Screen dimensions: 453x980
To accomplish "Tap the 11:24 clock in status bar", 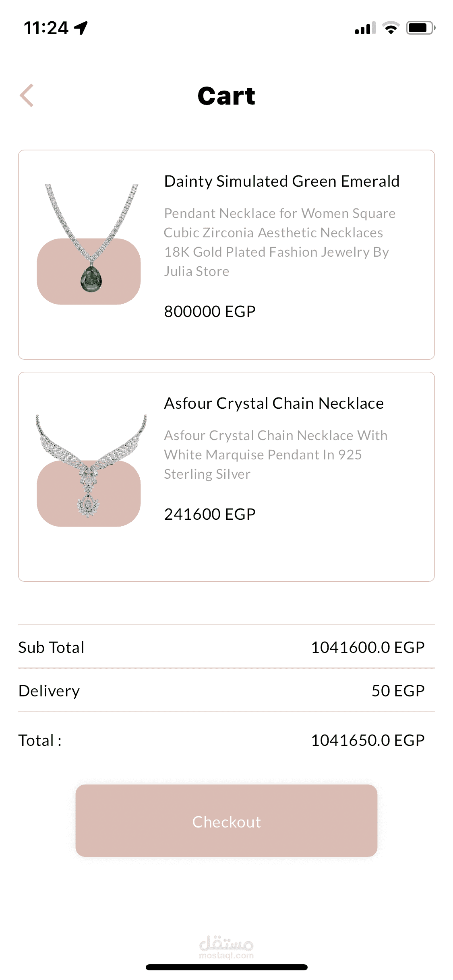I will [x=46, y=28].
